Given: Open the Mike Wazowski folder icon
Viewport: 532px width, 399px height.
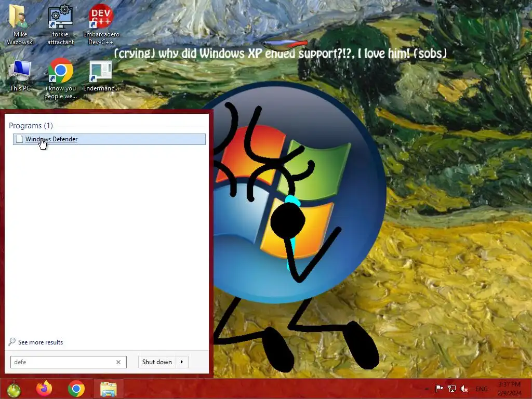Looking at the screenshot, I should pos(20,24).
